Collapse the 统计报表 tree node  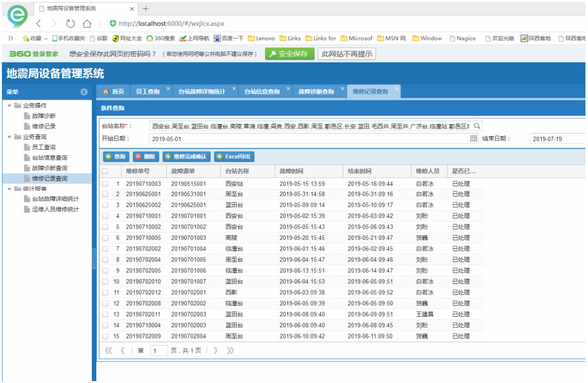click(x=10, y=188)
